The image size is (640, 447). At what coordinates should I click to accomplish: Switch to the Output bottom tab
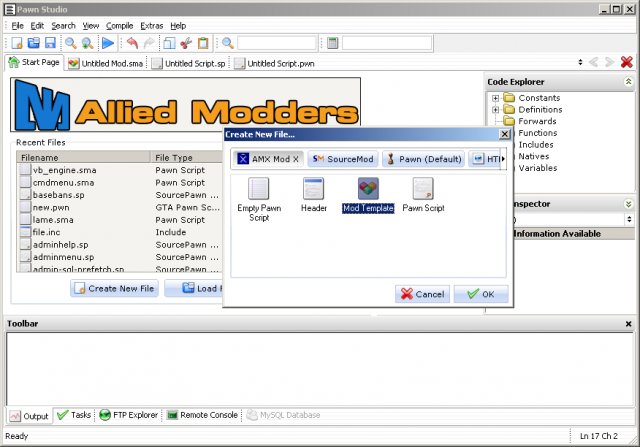pyautogui.click(x=29, y=416)
